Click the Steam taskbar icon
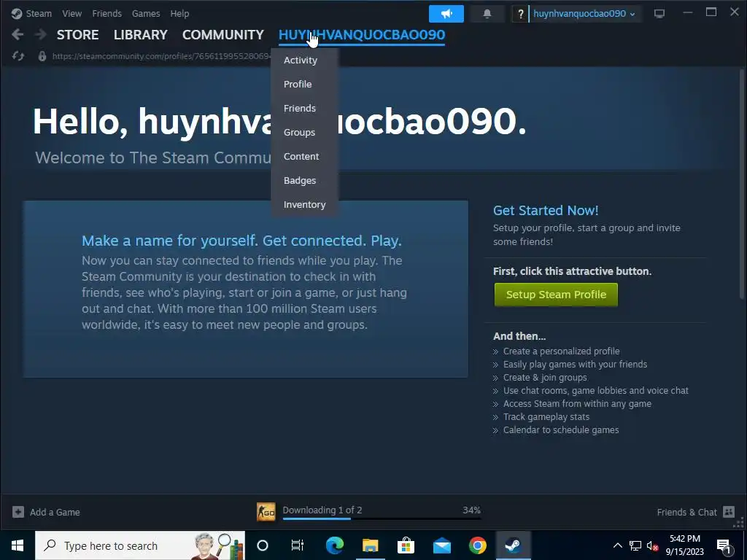Viewport: 747px width, 560px height. 513,545
